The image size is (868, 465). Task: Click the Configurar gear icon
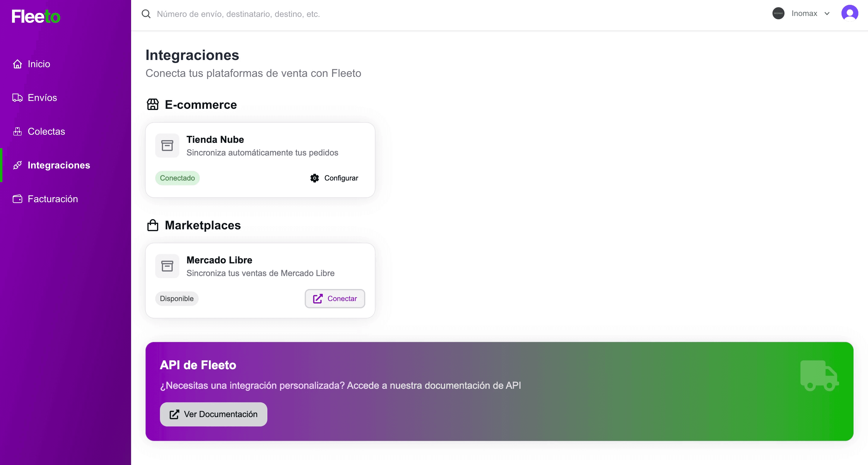point(314,178)
